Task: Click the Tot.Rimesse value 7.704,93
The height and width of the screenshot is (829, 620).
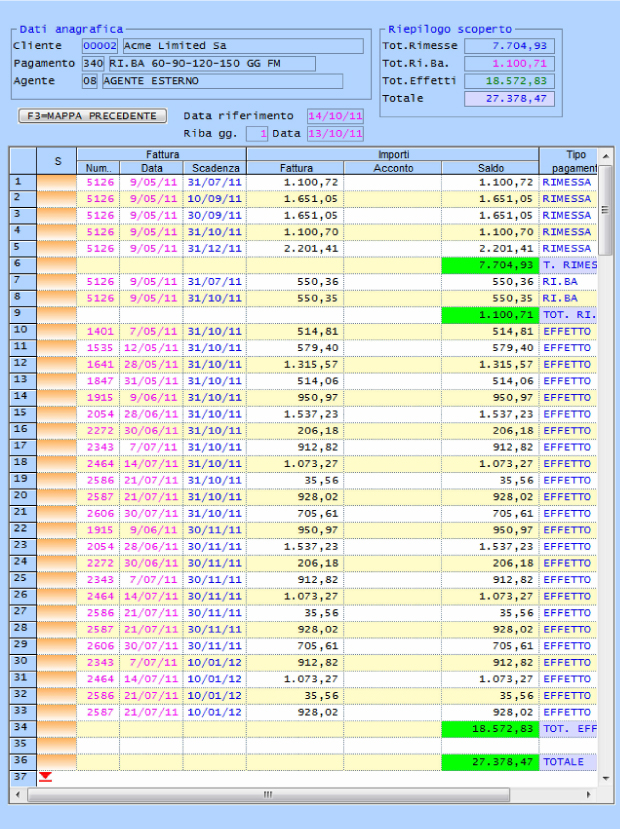Action: (x=510, y=46)
